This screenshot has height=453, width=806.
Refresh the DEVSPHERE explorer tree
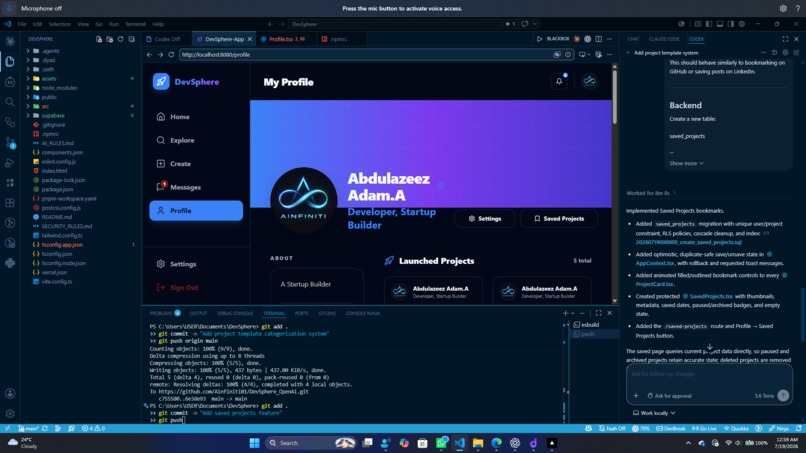click(120, 39)
